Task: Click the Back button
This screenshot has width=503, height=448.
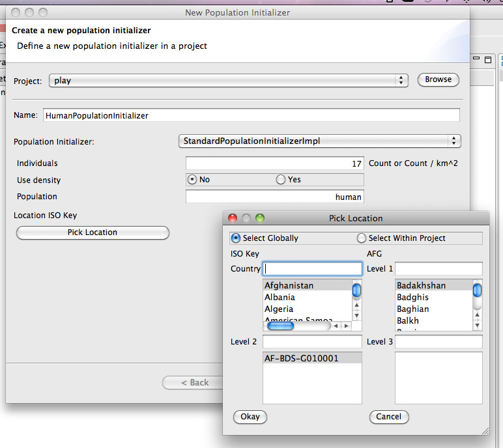Action: [x=192, y=383]
